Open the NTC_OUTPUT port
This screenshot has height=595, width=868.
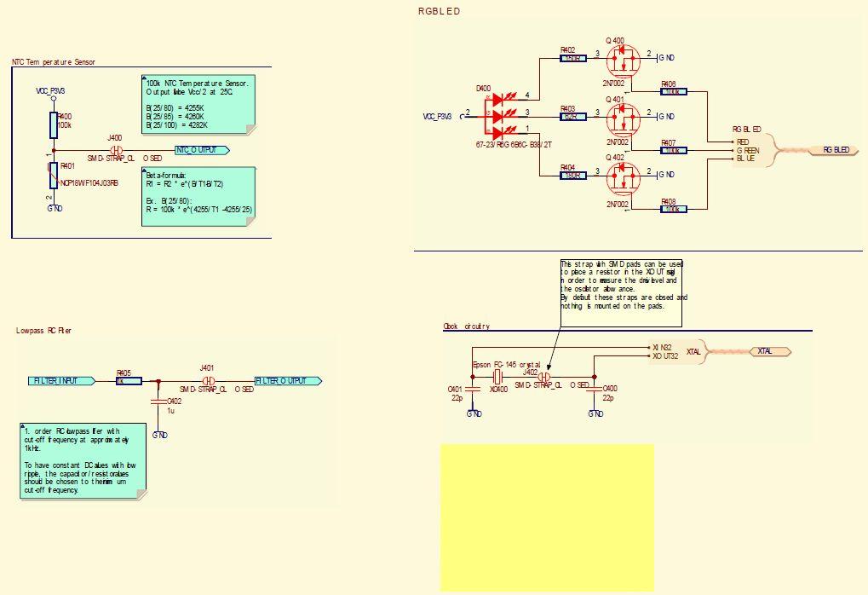click(x=200, y=150)
